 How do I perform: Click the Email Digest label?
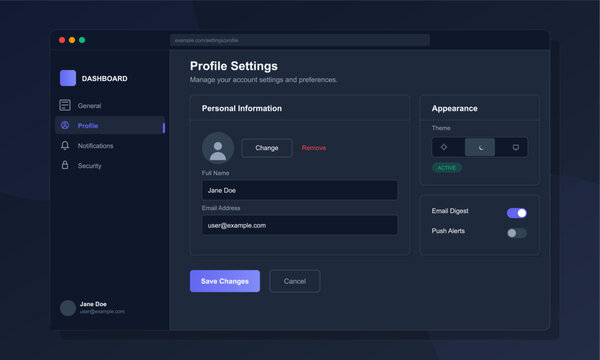tap(450, 211)
